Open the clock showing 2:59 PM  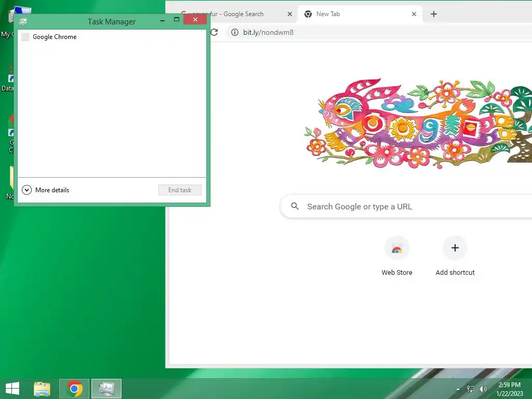(x=510, y=389)
